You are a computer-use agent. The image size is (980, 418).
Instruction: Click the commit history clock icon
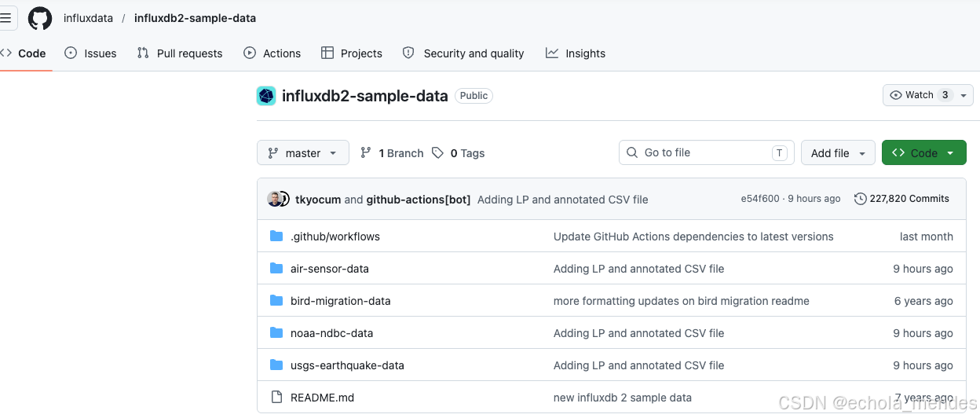click(861, 199)
